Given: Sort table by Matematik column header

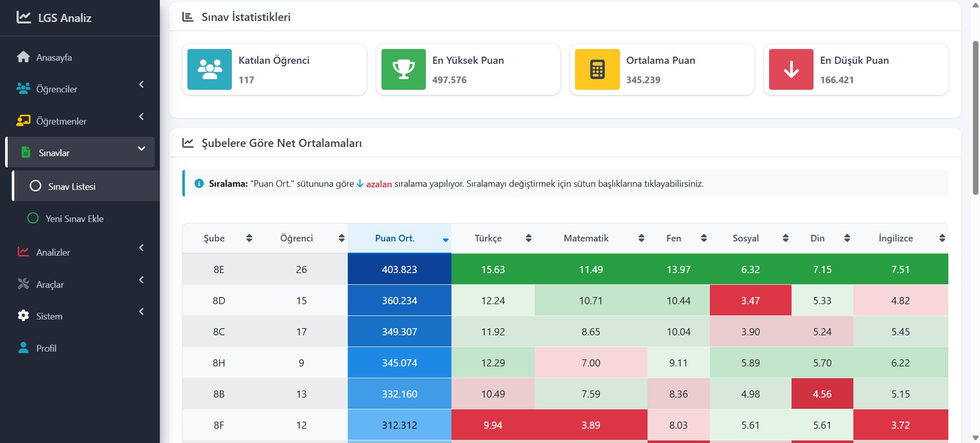Looking at the screenshot, I should (x=586, y=238).
